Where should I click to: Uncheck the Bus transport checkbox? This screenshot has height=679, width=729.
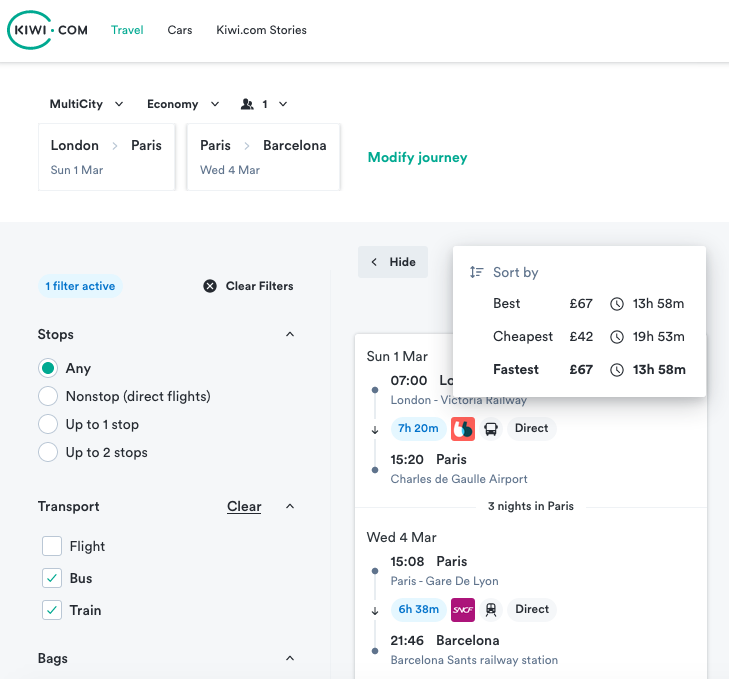coord(52,578)
